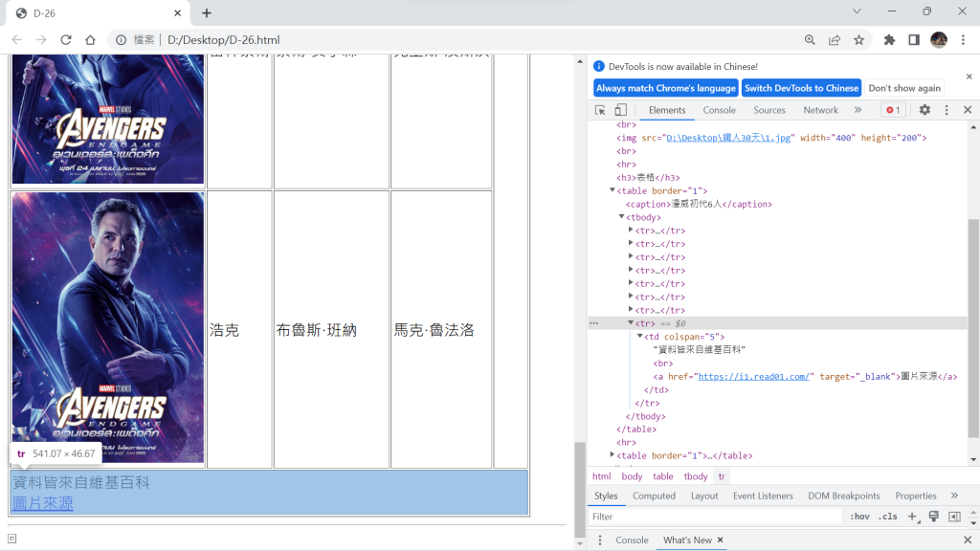Share this page via the share icon

835,40
